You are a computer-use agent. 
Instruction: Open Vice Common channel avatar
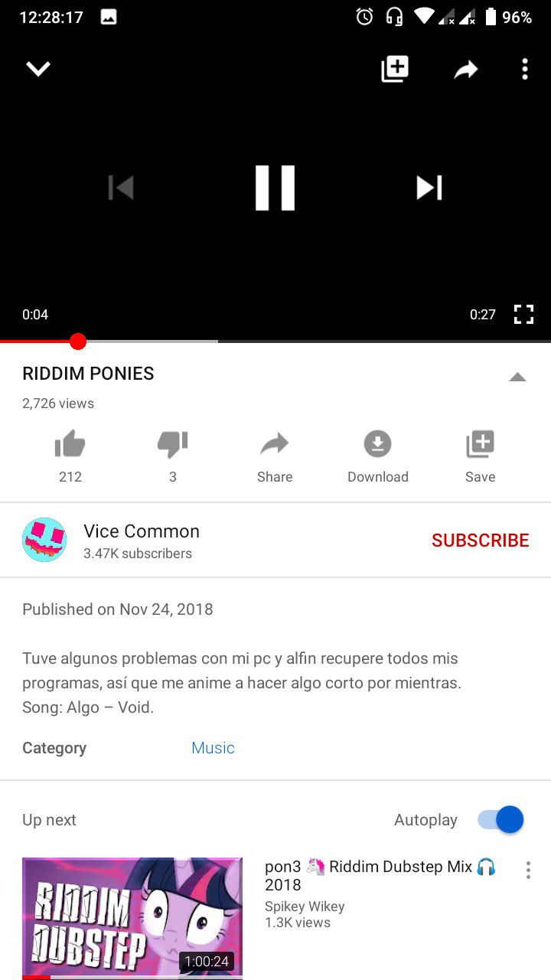pos(44,540)
